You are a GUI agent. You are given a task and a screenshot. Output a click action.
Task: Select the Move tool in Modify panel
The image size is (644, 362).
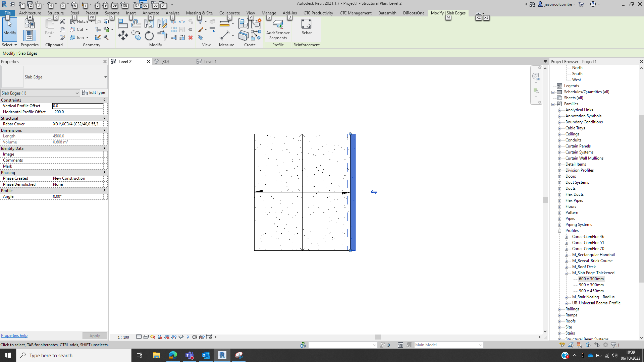pos(123,35)
